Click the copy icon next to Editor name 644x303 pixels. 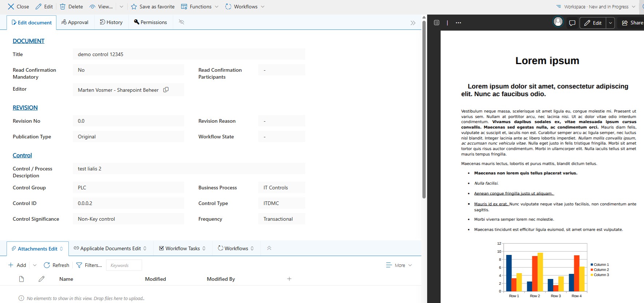pos(166,90)
